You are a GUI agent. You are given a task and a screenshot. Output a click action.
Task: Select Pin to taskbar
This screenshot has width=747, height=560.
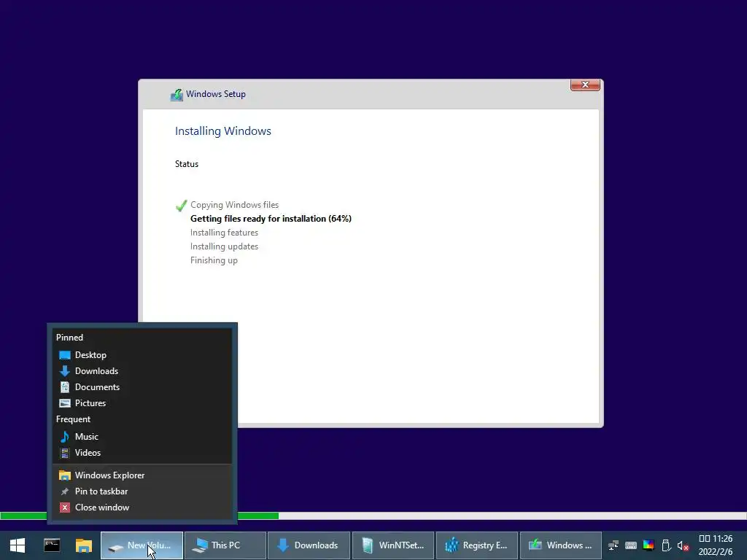[x=142, y=491]
